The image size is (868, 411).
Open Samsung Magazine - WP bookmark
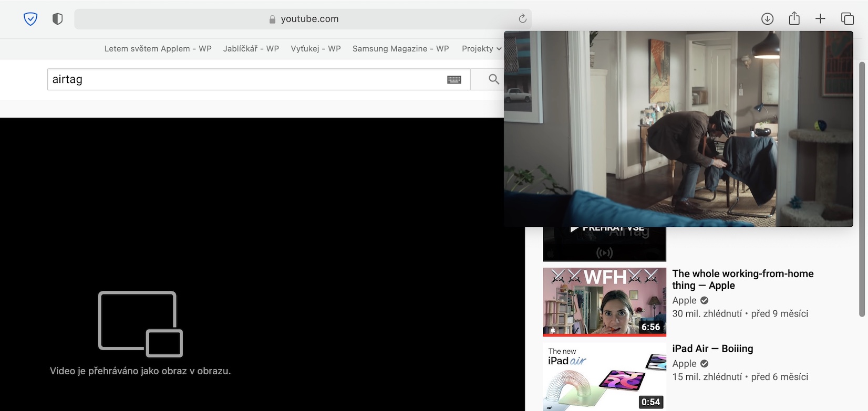pyautogui.click(x=400, y=49)
